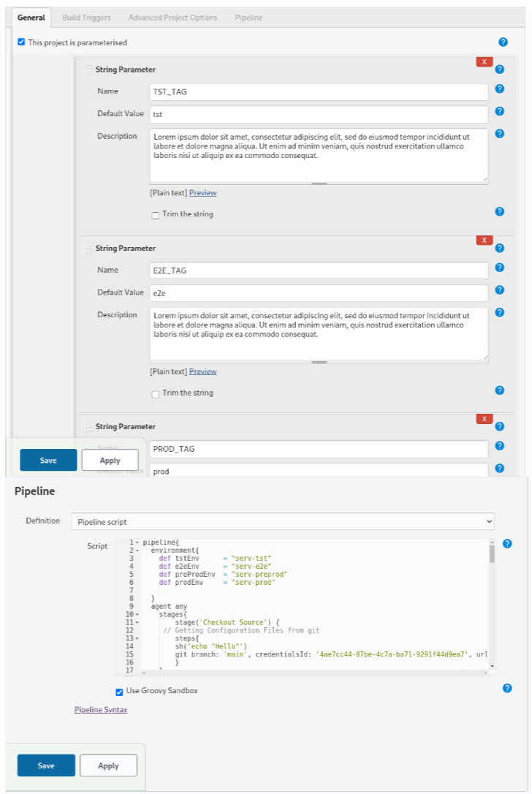Image resolution: width=532 pixels, height=794 pixels.
Task: Open the Pipeline Definition dropdown
Action: 283,521
